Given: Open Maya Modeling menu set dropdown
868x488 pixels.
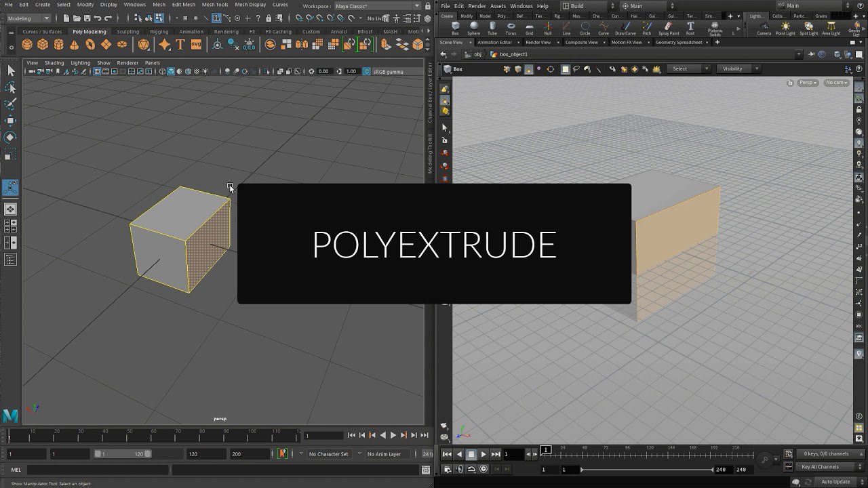Looking at the screenshot, I should 28,18.
